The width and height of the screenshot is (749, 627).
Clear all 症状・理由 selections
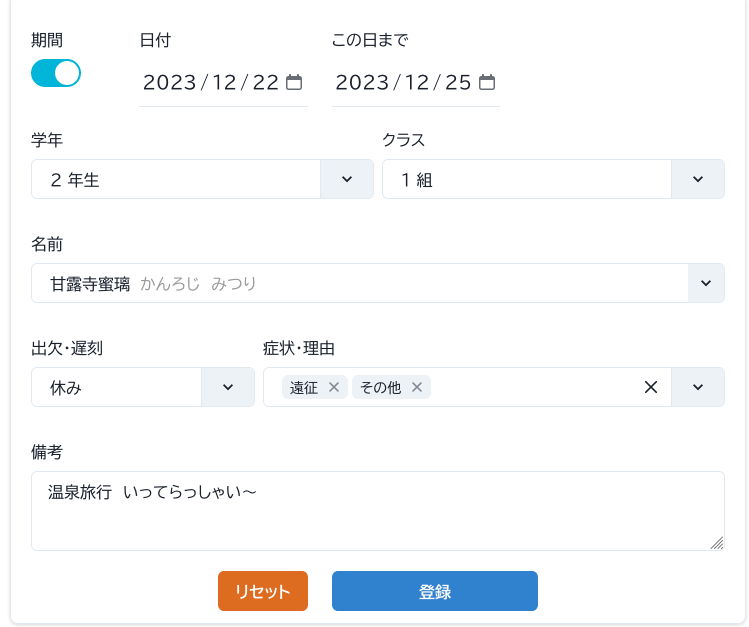point(651,387)
